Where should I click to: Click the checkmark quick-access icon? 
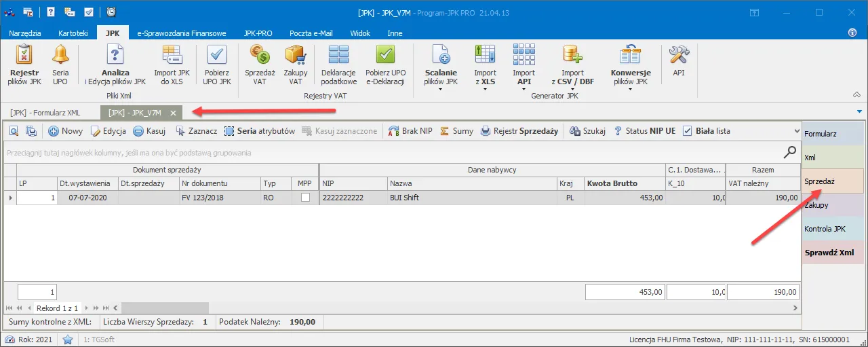tap(89, 12)
